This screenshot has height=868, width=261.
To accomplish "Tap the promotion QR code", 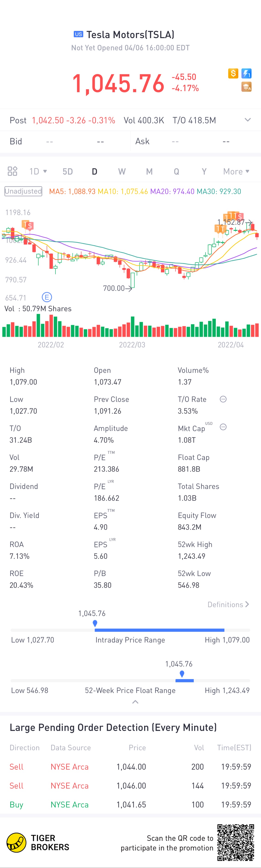I will [x=235, y=842].
